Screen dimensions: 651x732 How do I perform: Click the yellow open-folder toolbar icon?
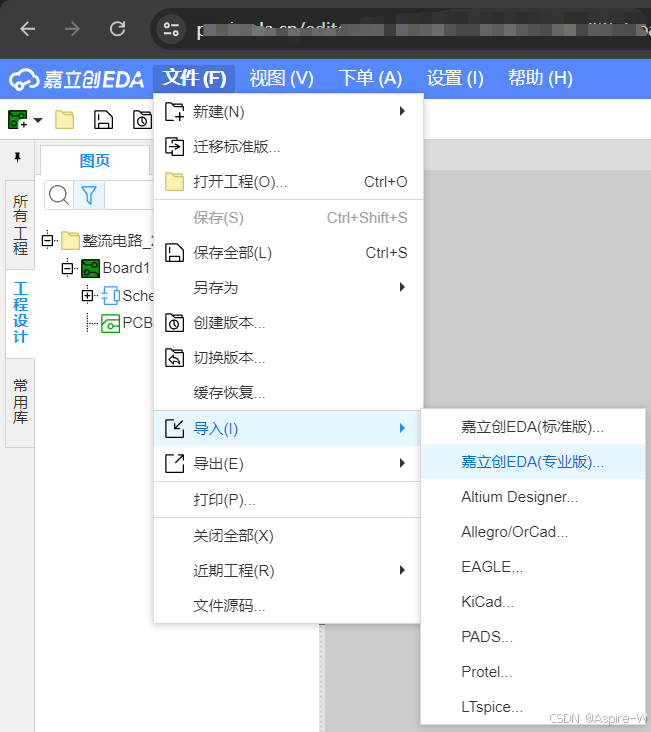coord(64,120)
